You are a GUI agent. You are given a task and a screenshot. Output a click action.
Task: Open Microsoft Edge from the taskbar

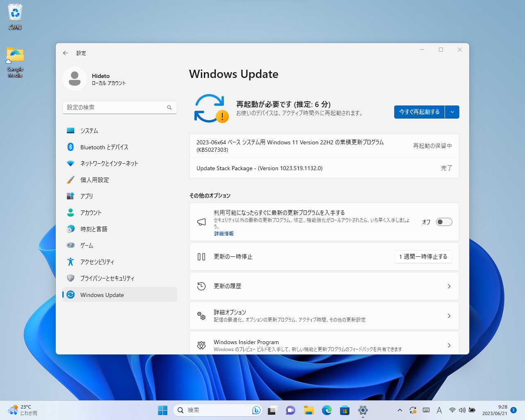click(326, 410)
